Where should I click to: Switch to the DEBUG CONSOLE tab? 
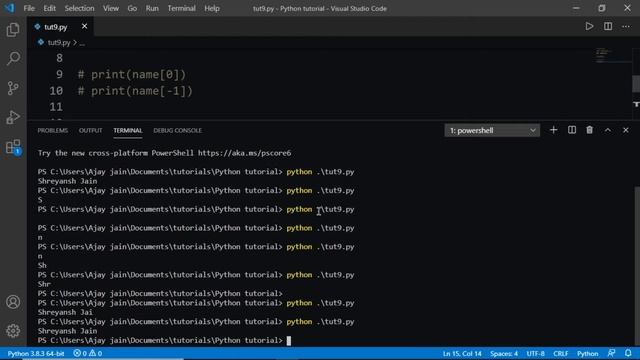click(178, 131)
